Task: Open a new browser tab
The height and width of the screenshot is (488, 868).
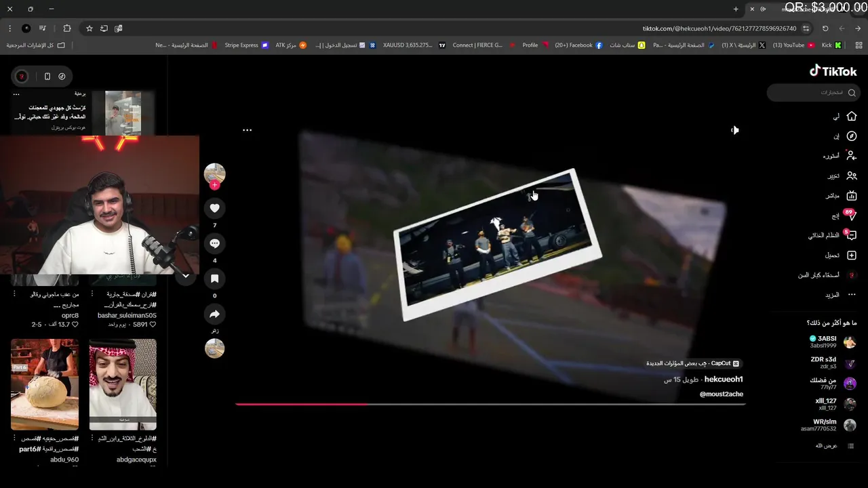Action: [736, 9]
